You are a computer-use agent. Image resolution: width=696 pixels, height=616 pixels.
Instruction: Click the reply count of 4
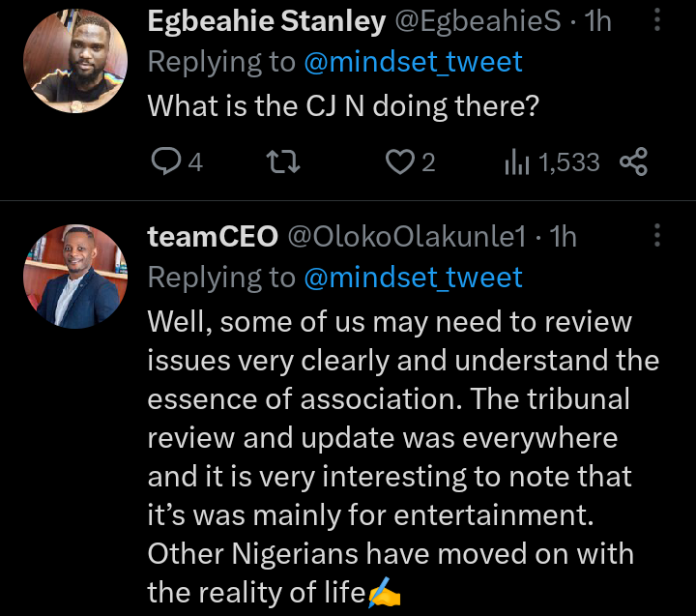coord(194,162)
